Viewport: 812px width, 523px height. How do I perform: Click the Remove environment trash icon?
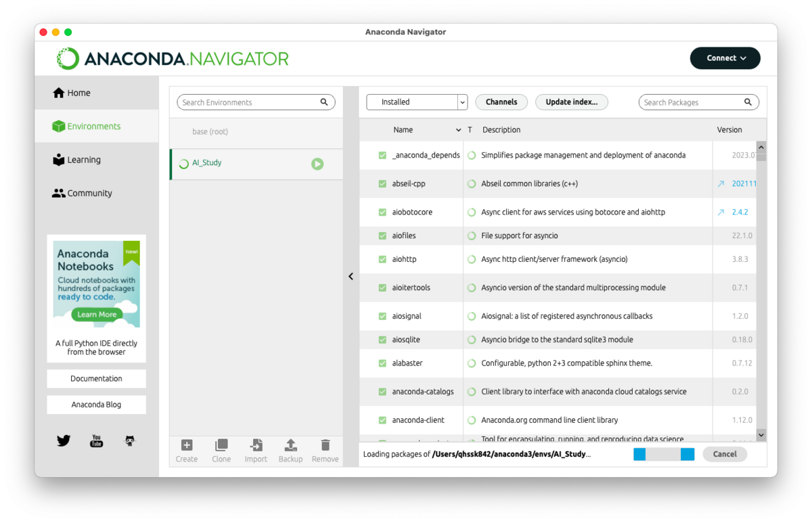point(325,445)
